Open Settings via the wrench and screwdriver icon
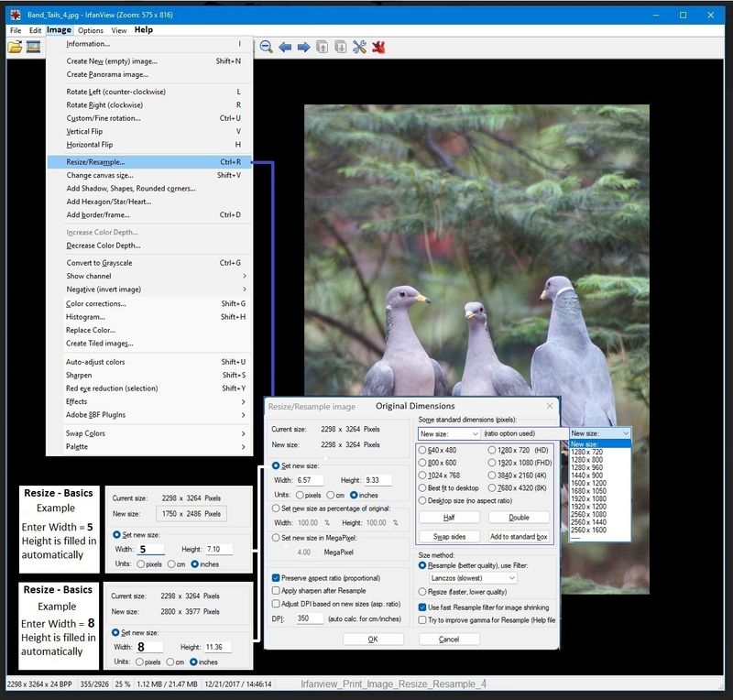733x700 pixels. pos(359,47)
